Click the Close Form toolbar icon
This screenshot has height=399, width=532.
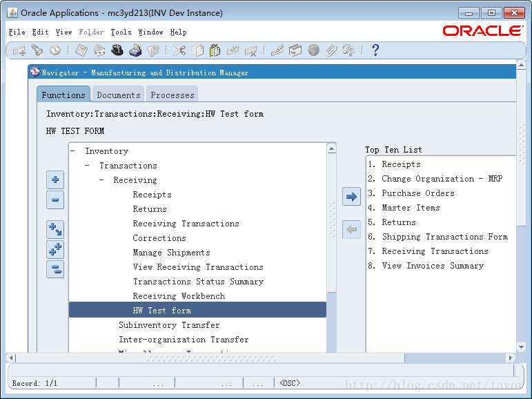tap(153, 50)
